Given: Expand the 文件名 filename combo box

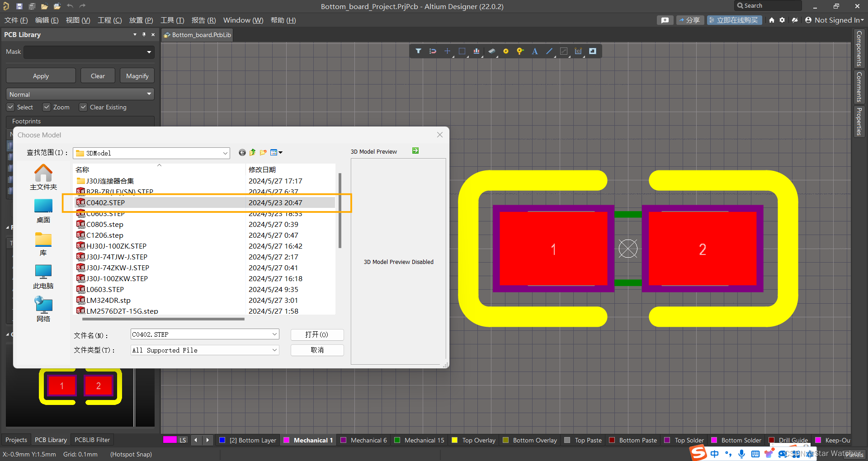Looking at the screenshot, I should tap(274, 334).
